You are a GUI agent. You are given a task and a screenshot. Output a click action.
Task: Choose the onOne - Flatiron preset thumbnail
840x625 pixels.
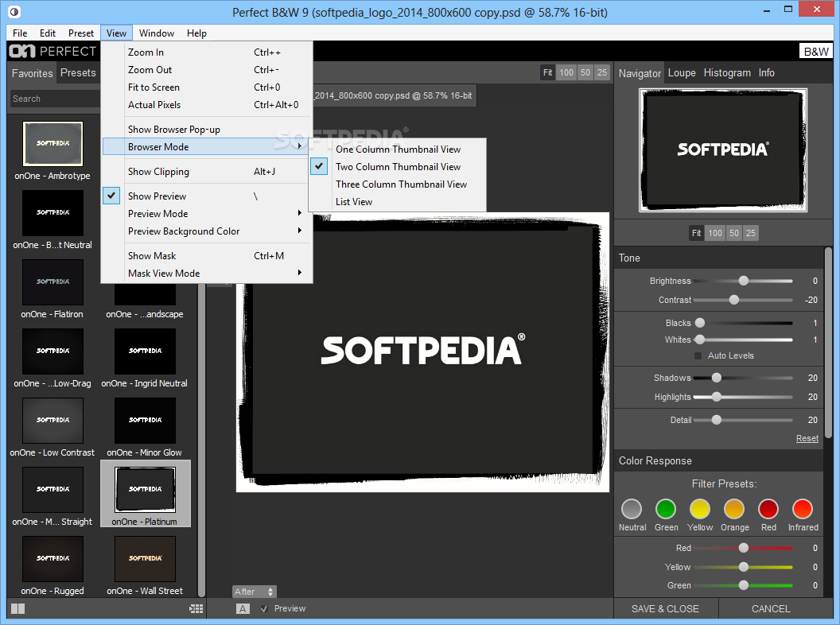52,282
